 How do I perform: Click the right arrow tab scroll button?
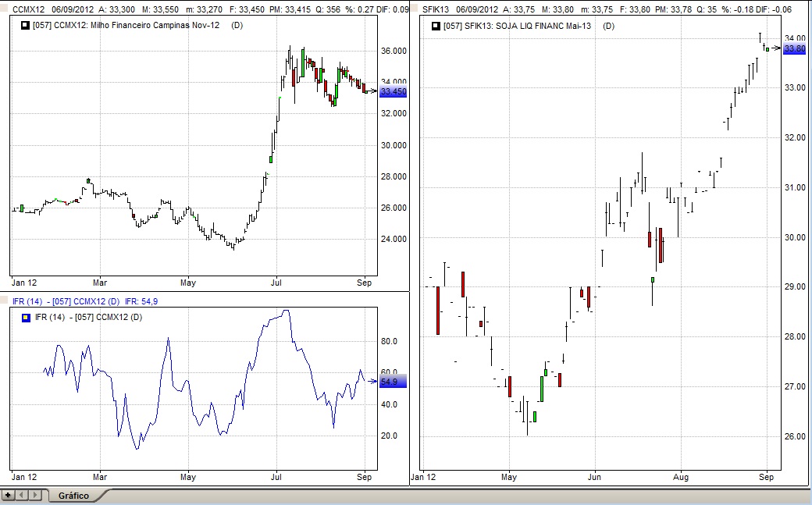tap(34, 495)
